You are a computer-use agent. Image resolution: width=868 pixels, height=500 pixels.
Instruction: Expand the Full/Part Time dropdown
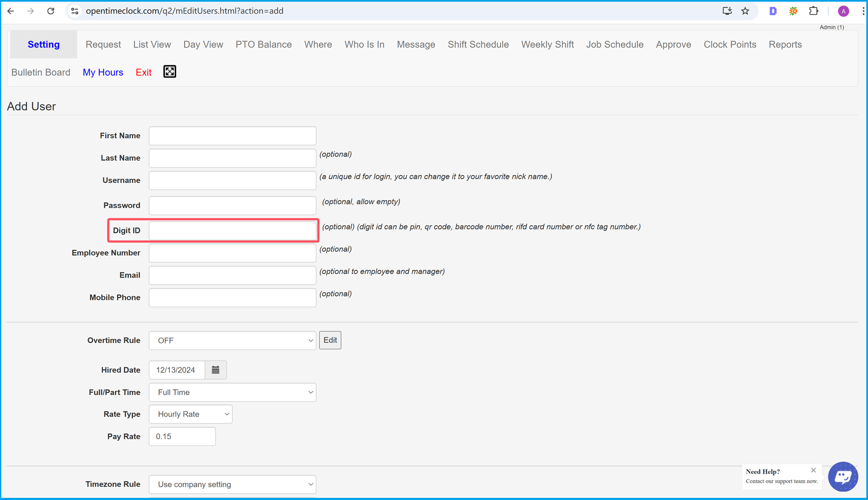232,392
